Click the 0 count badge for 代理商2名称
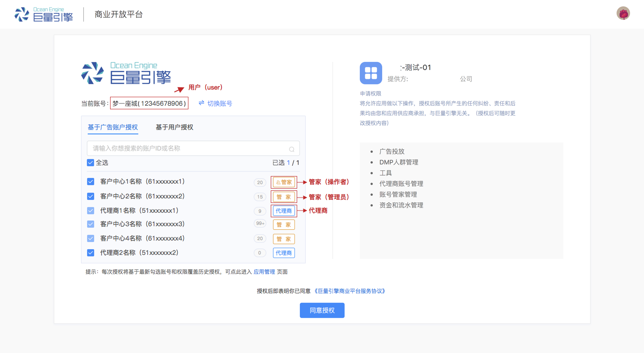 260,253
